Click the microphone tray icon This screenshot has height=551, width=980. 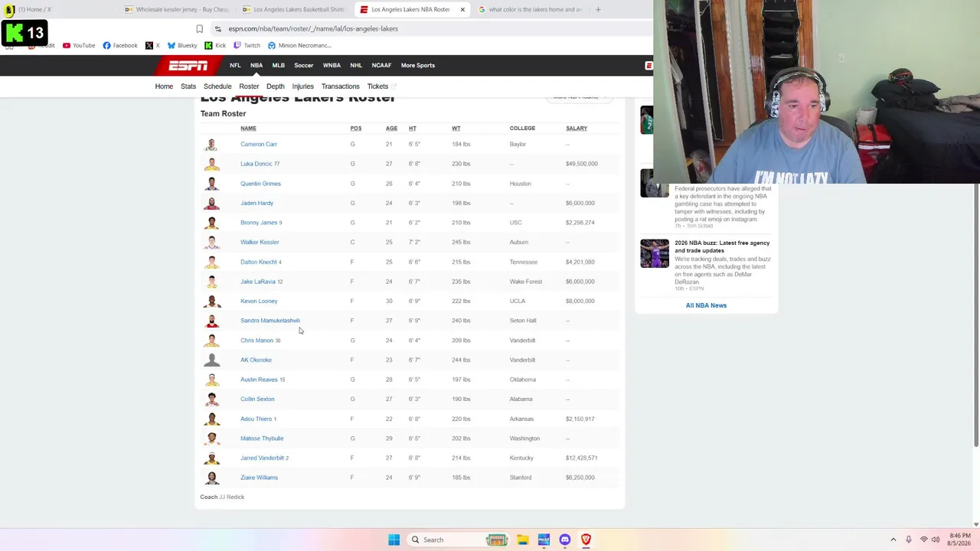click(x=908, y=540)
